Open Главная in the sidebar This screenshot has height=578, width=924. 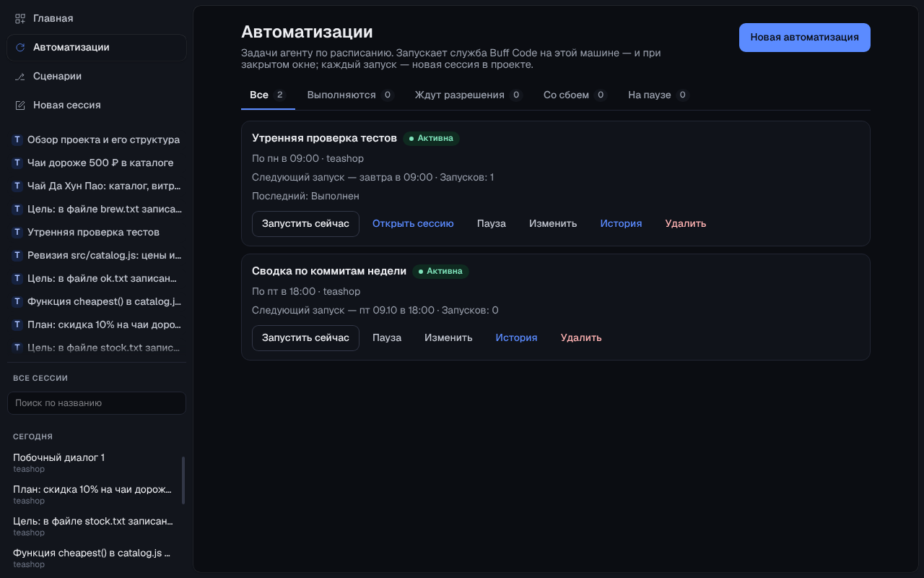click(97, 18)
